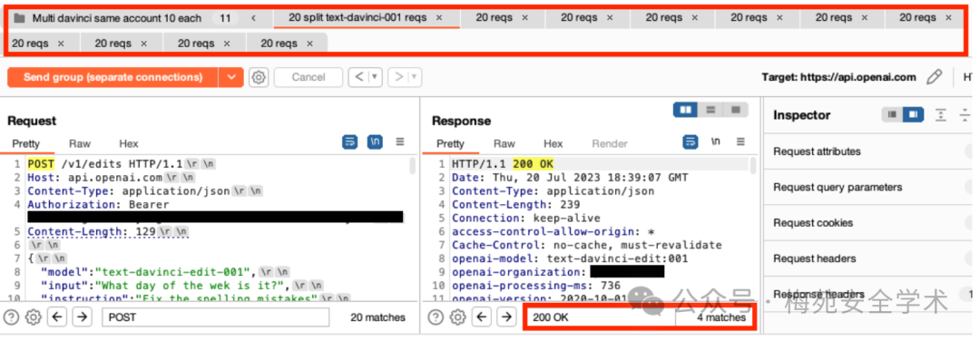Select Inspector left docked layout icon
Viewport: 980px width, 341px height.
click(892, 115)
